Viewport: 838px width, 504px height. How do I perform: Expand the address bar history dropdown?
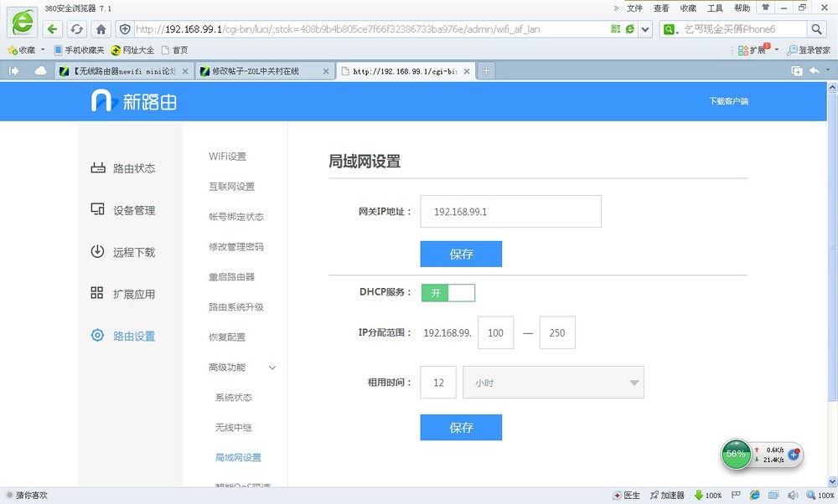(x=645, y=29)
